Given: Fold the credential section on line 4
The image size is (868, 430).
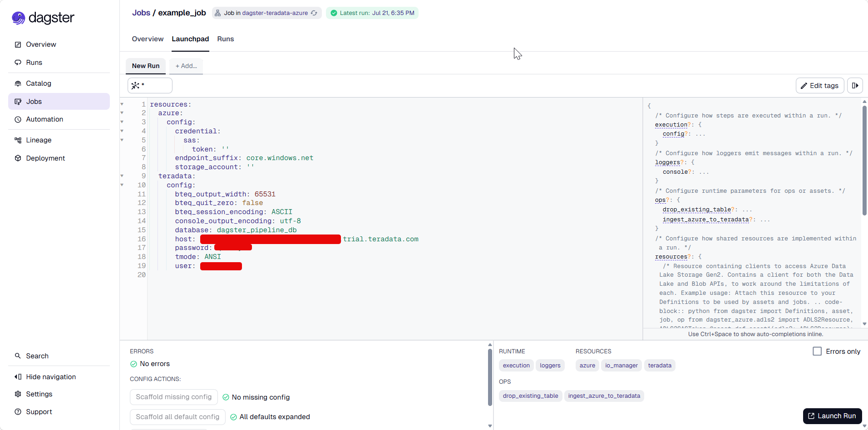Looking at the screenshot, I should (x=122, y=131).
